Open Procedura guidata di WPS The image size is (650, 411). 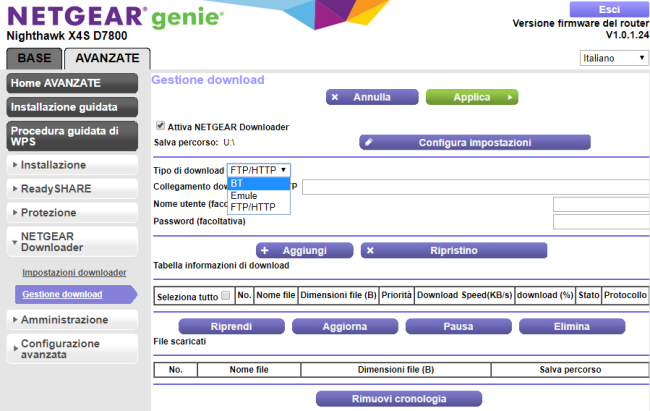pyautogui.click(x=72, y=136)
